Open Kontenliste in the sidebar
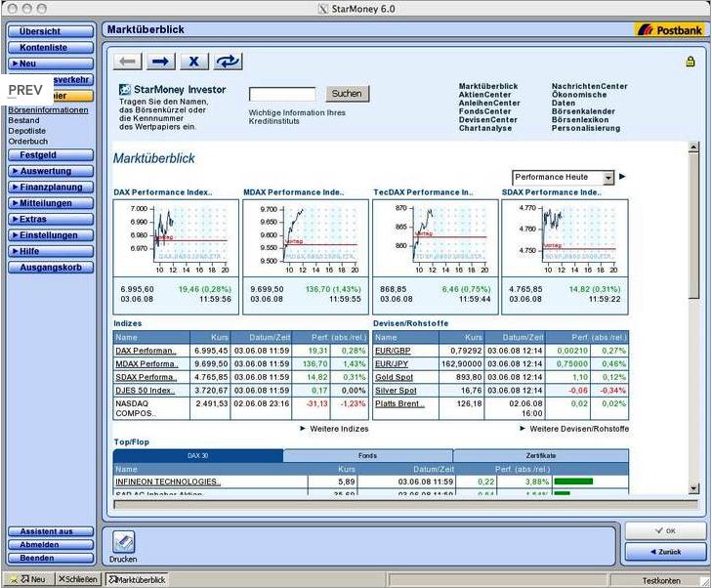Screen dimensions: 712x588 51,48
